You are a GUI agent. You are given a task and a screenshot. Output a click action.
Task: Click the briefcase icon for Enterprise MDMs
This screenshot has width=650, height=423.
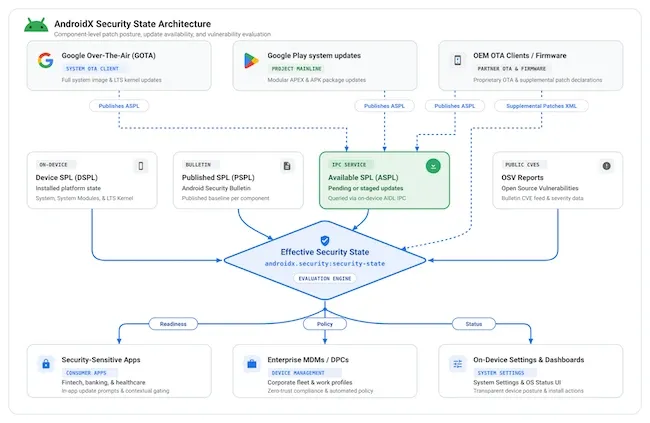click(252, 364)
